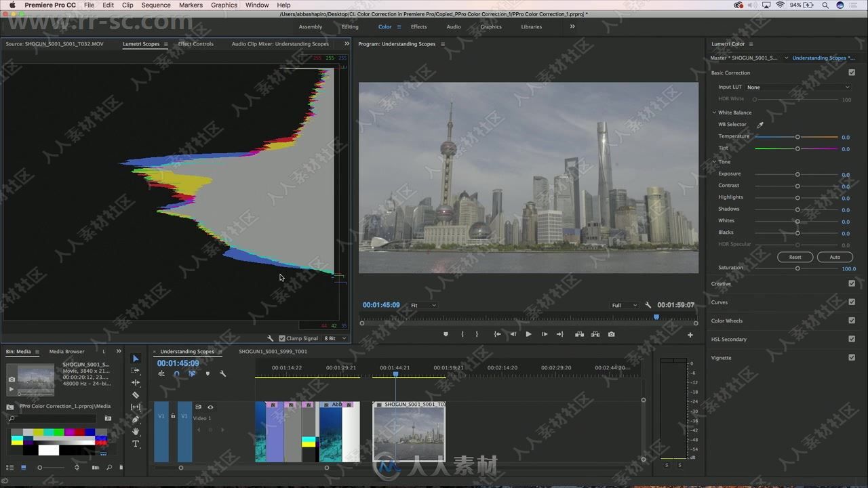The image size is (868, 488).
Task: Collapse the Tone section
Action: 714,162
